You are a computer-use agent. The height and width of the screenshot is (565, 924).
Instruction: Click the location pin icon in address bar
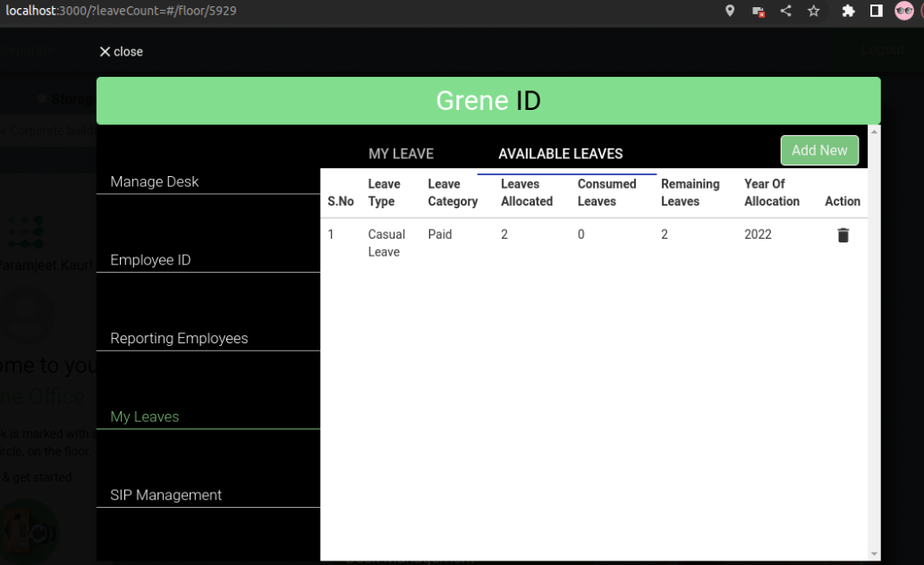click(730, 11)
